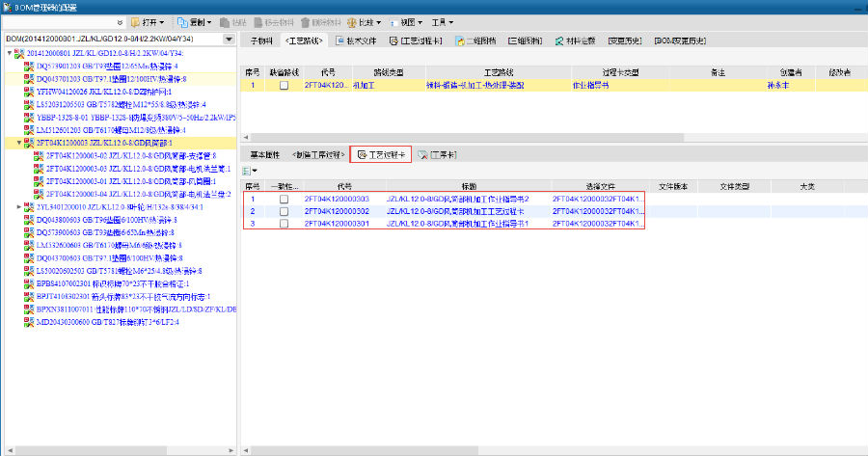This screenshot has height=456, width=868.
Task: Click the 视图 view toolbar icon
Action: point(395,21)
